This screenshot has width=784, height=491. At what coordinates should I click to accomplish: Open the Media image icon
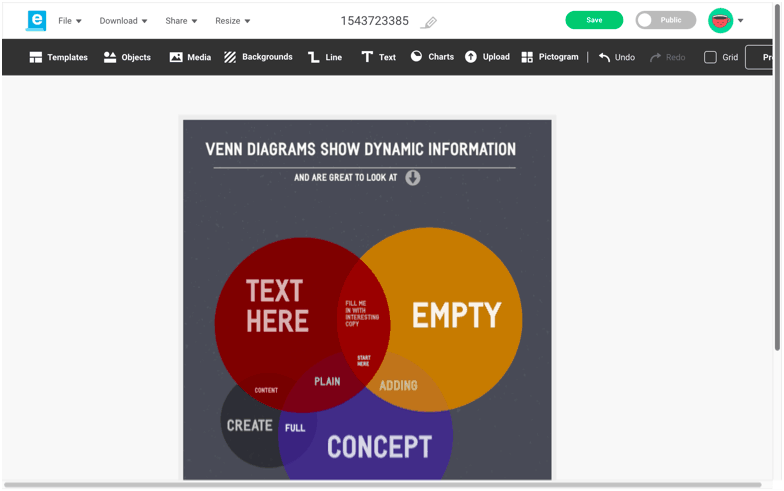[x=176, y=57]
